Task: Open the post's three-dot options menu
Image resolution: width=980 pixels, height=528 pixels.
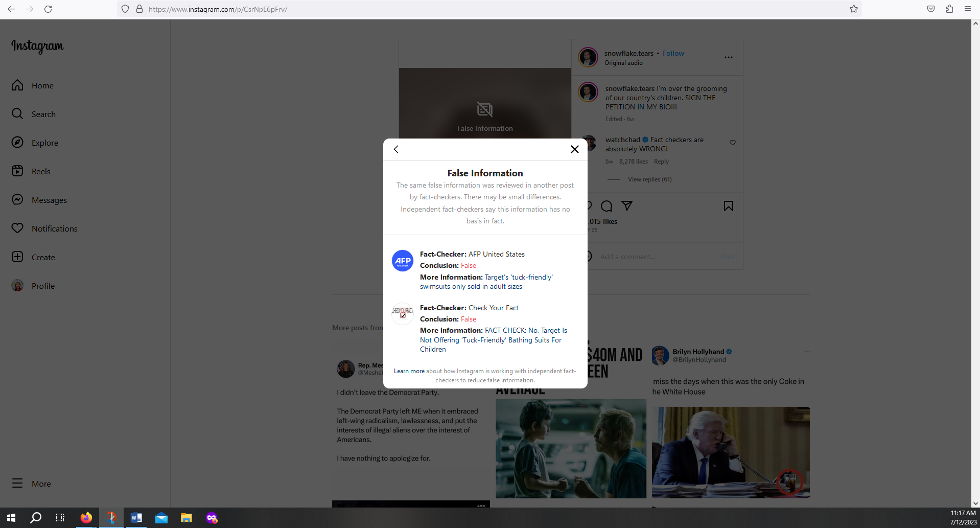Action: coord(728,57)
